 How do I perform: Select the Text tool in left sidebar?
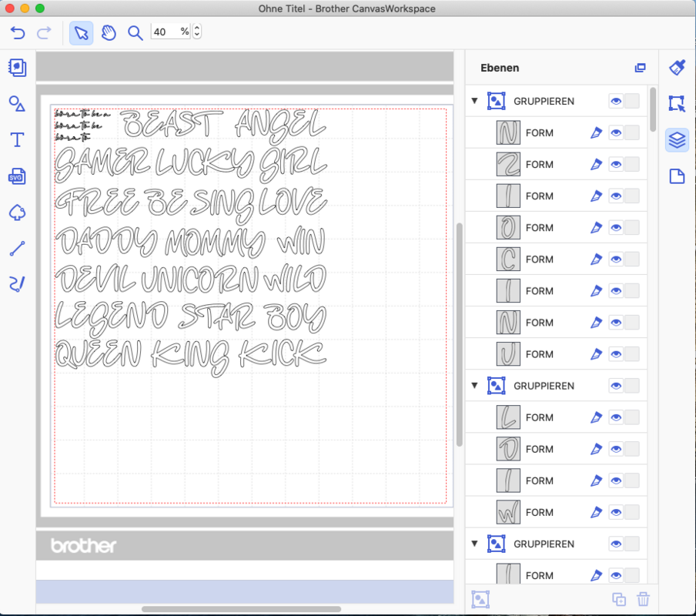(17, 139)
